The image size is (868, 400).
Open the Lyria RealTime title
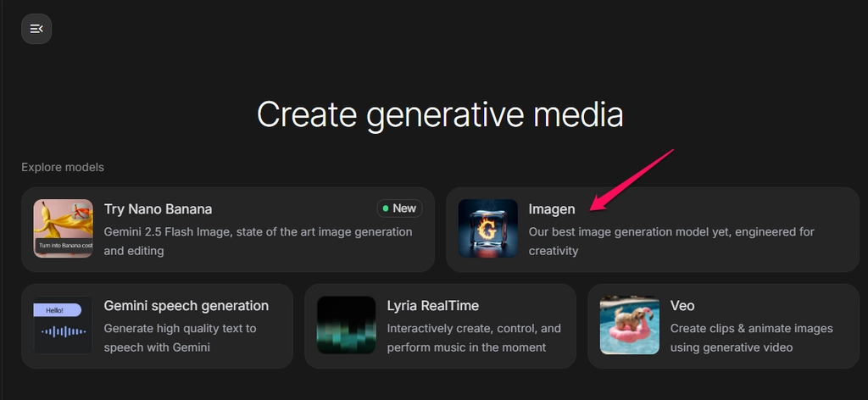433,306
